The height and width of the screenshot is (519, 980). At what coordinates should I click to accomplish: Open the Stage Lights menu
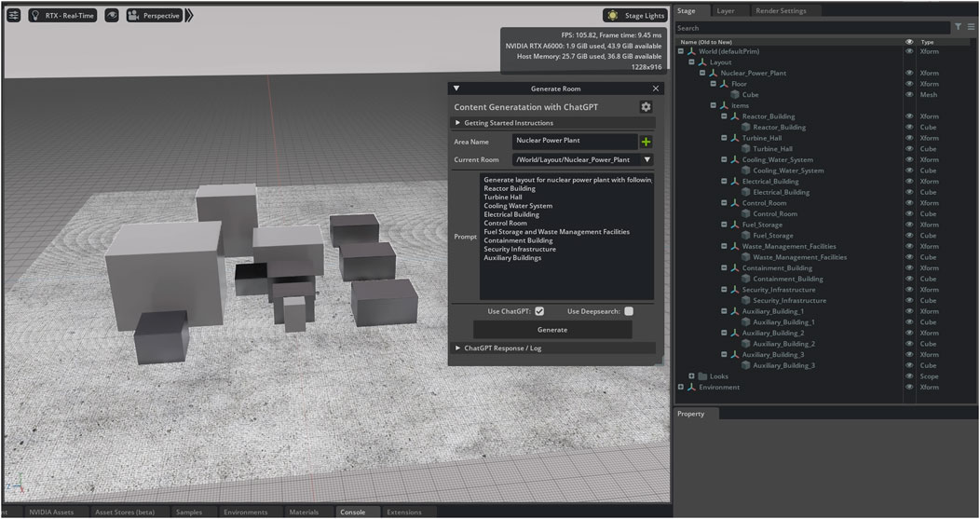click(635, 16)
